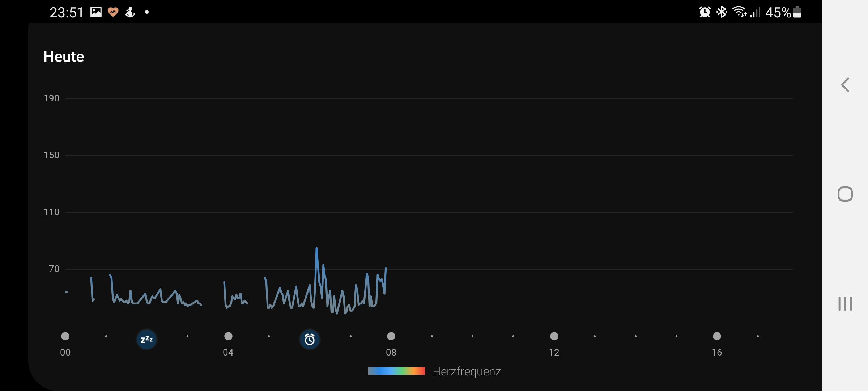Select the 00 hour timeline dot
868x391 pixels.
[65, 336]
